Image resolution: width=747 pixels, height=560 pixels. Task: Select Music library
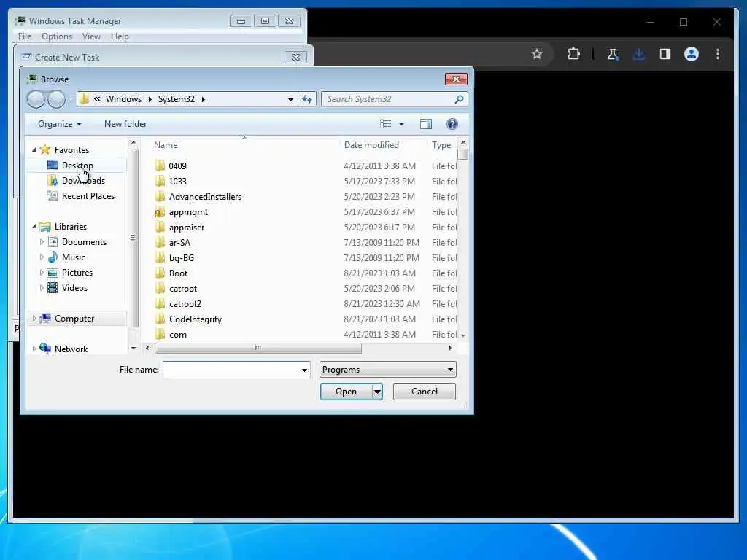[x=74, y=257]
